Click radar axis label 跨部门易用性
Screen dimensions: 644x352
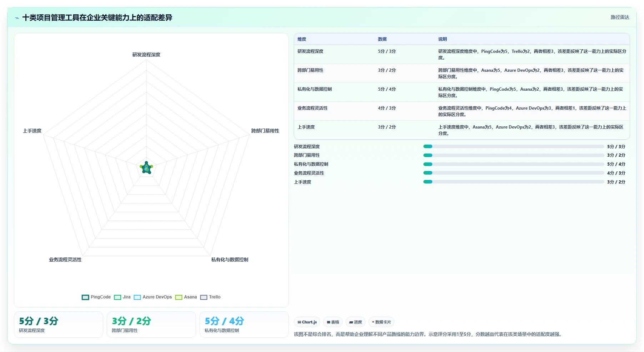(x=265, y=131)
